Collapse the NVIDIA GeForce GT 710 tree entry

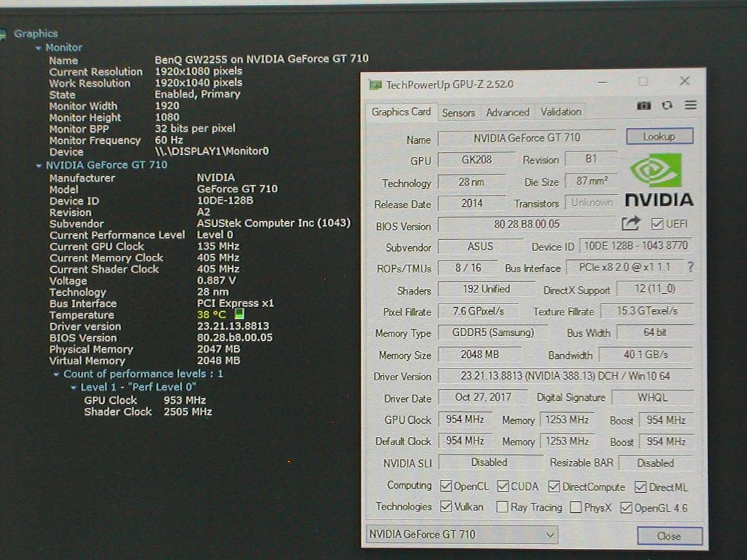pos(39,165)
